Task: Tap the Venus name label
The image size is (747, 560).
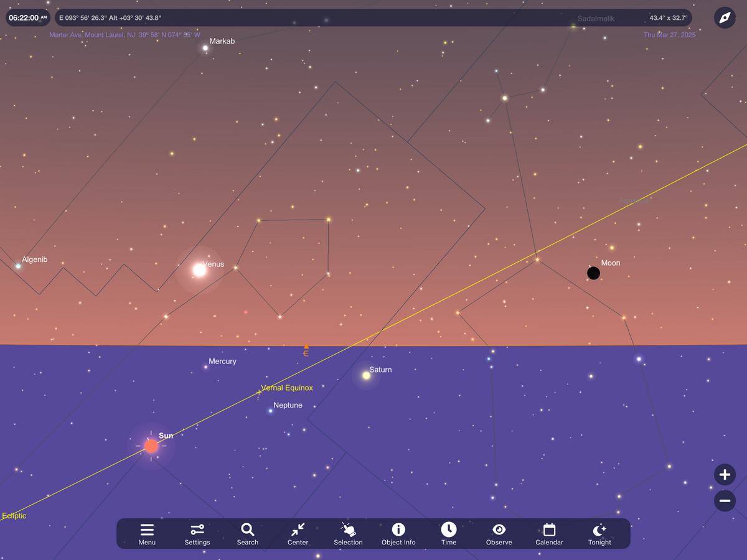Action: click(x=213, y=264)
